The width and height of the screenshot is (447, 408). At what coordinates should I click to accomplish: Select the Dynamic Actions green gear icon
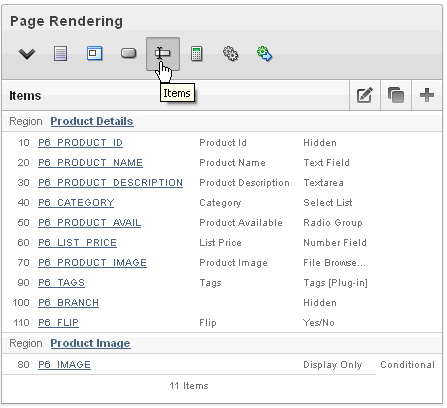pyautogui.click(x=265, y=54)
